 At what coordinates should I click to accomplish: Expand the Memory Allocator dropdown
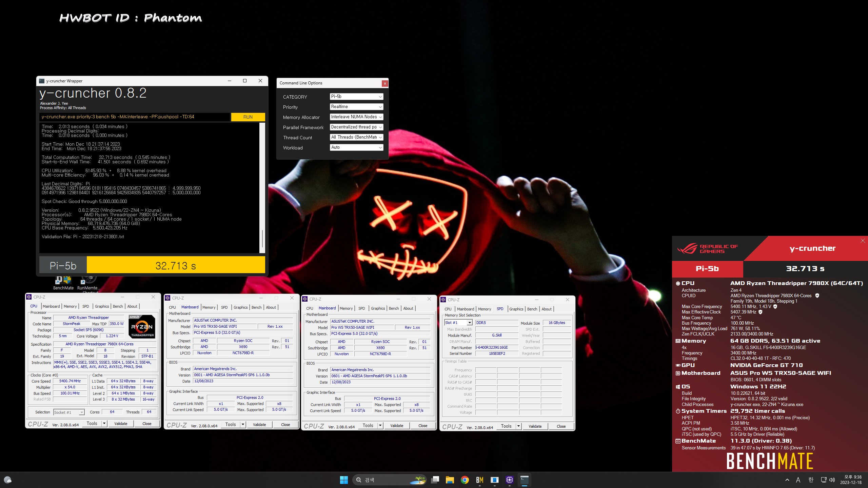pyautogui.click(x=356, y=117)
